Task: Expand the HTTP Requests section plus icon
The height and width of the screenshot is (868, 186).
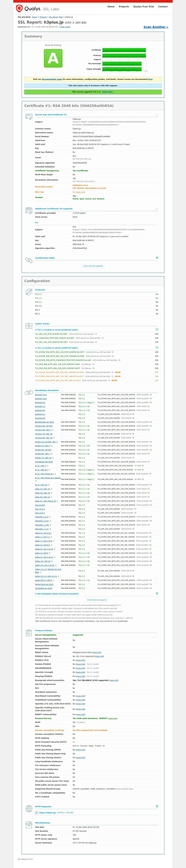Action: click(x=157, y=806)
